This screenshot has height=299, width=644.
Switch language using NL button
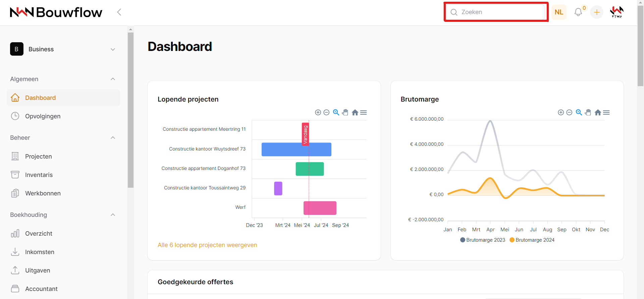pos(559,12)
